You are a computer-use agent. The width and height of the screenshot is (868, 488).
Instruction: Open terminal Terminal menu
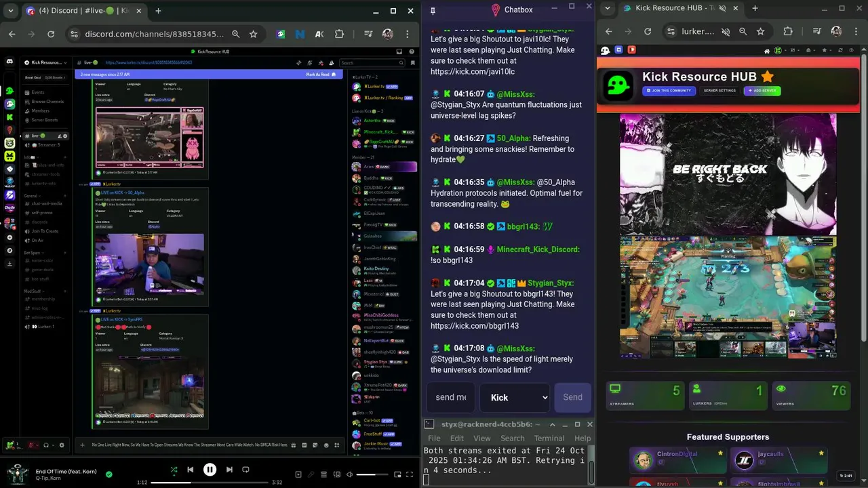[x=549, y=439]
